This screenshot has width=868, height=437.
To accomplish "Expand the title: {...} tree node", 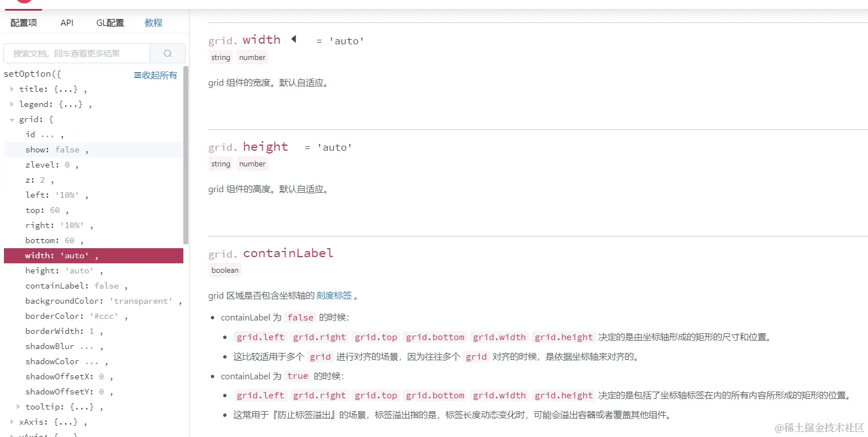I will click(12, 89).
